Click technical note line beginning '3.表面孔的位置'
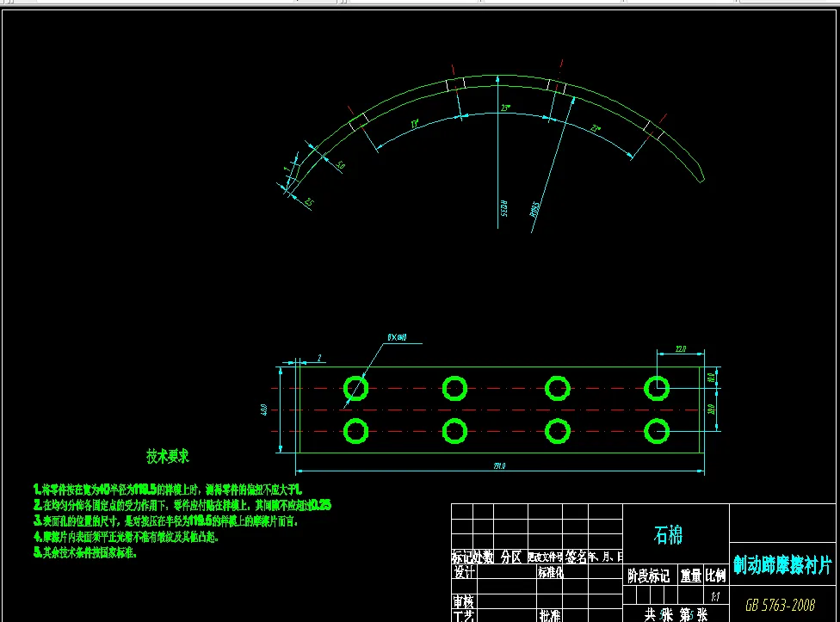Viewport: 840px width, 622px height. [165, 520]
